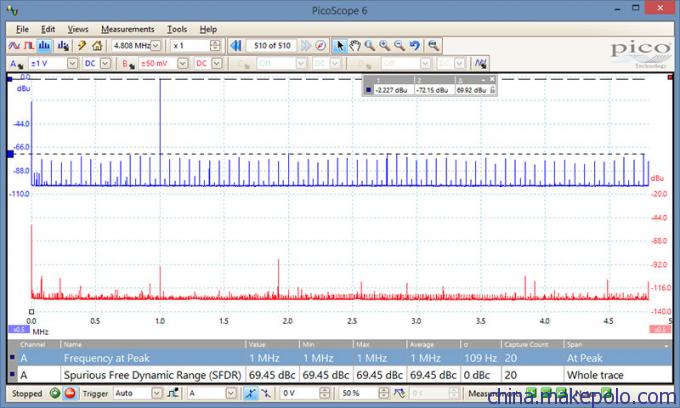Adjust pre-trigger 50 % stepper
This screenshot has width=680, height=408.
(x=383, y=393)
